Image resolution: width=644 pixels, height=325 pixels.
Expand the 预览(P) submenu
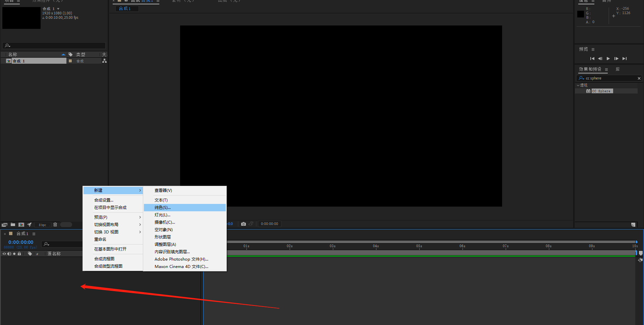tap(140, 217)
